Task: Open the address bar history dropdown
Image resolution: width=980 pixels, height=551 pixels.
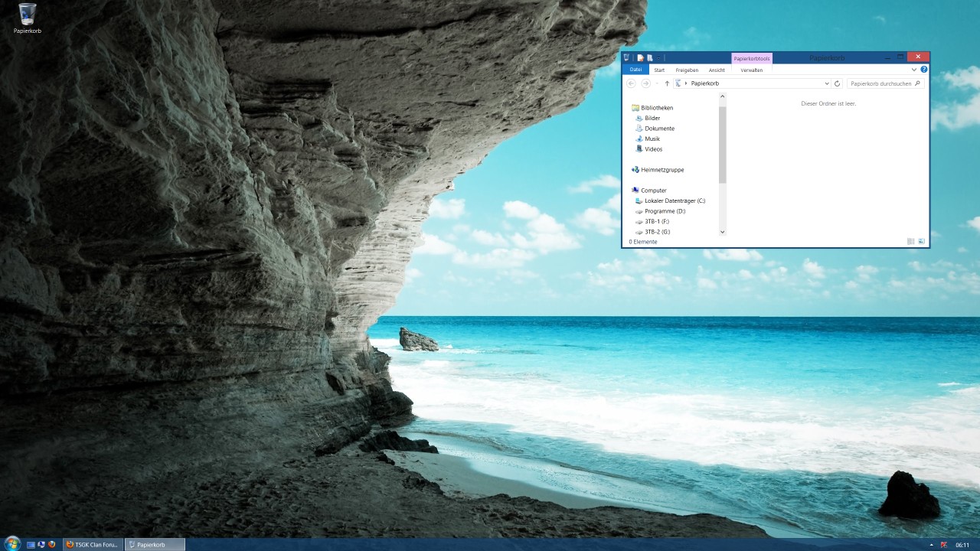Action: tap(827, 83)
